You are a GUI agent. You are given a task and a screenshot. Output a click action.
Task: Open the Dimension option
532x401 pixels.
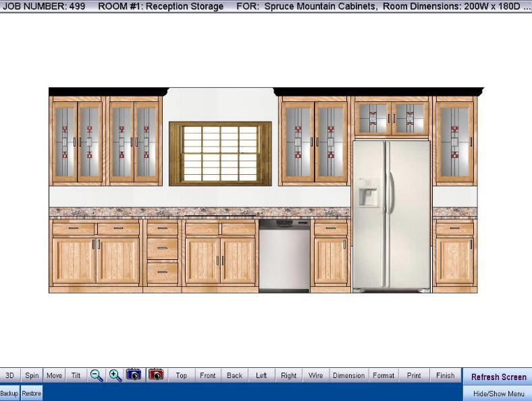click(349, 375)
